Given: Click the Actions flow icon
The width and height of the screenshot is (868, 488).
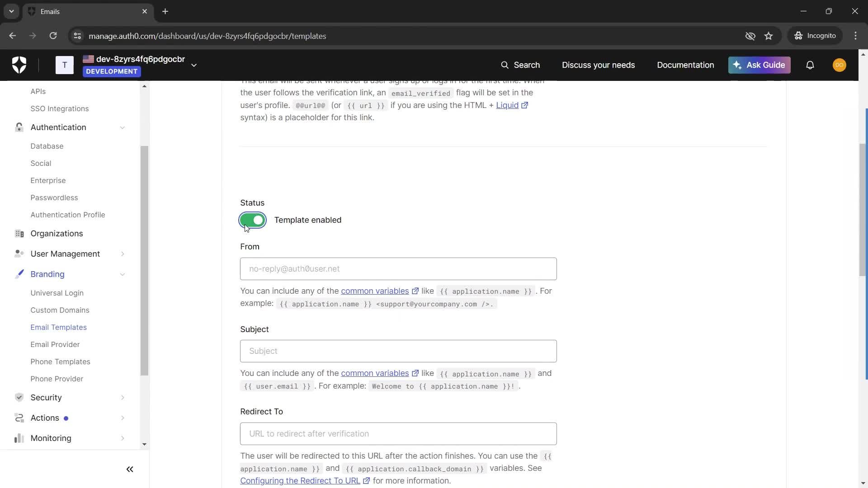Looking at the screenshot, I should click(19, 418).
